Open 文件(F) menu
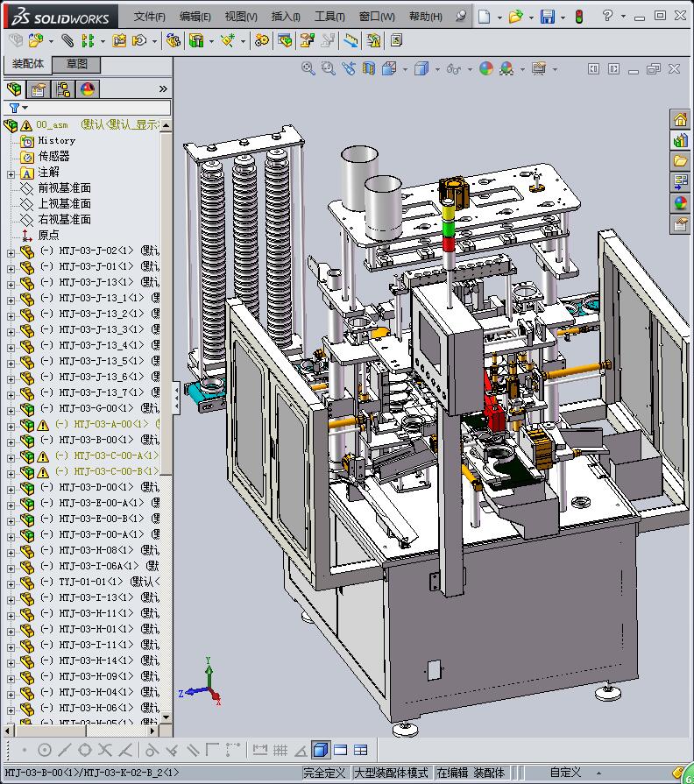The image size is (694, 784). click(150, 17)
